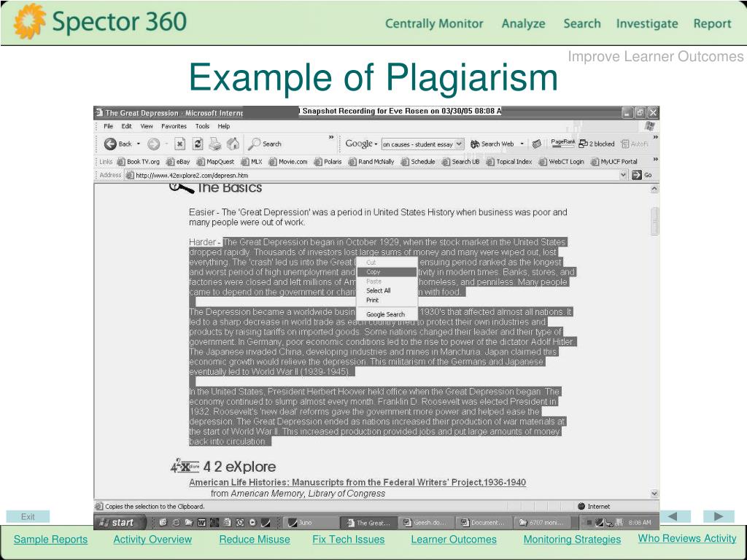Screen dimensions: 747x560
Task: Choose Select All in the context menu
Action: click(387, 290)
